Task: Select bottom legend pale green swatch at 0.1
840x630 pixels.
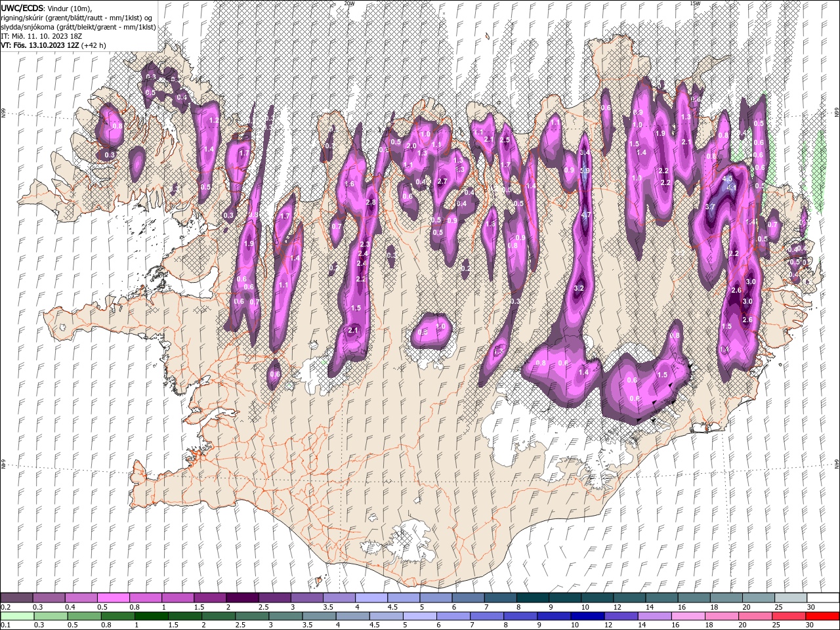Action: 16,616
